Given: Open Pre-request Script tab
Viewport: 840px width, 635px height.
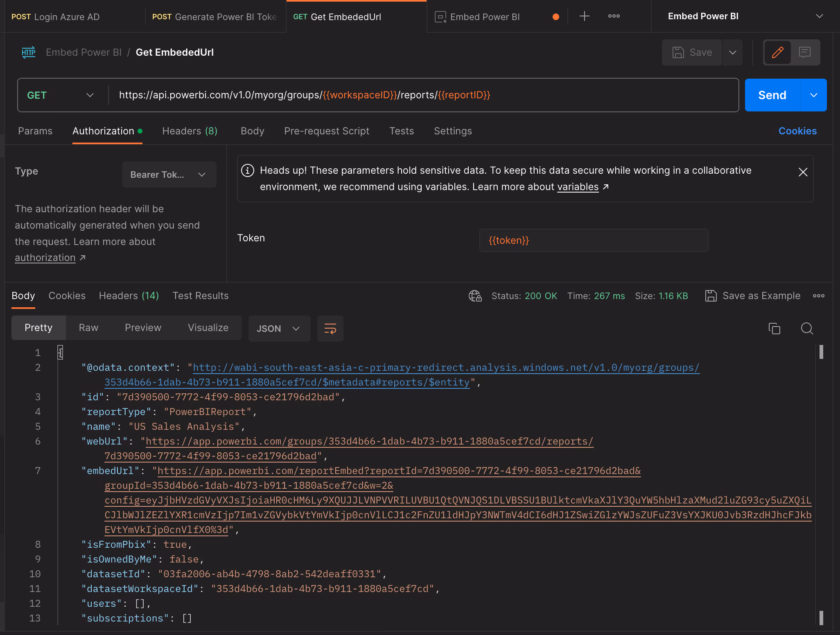Looking at the screenshot, I should point(327,131).
